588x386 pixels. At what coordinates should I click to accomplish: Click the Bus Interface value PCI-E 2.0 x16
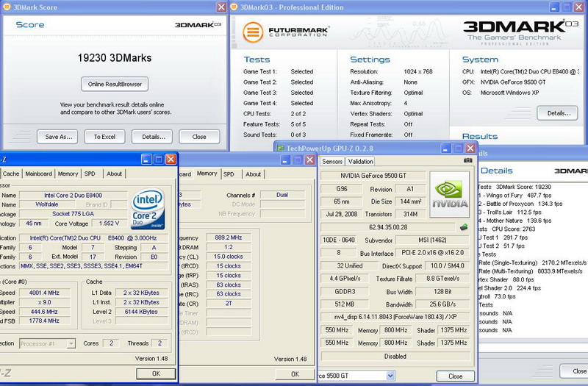432,253
